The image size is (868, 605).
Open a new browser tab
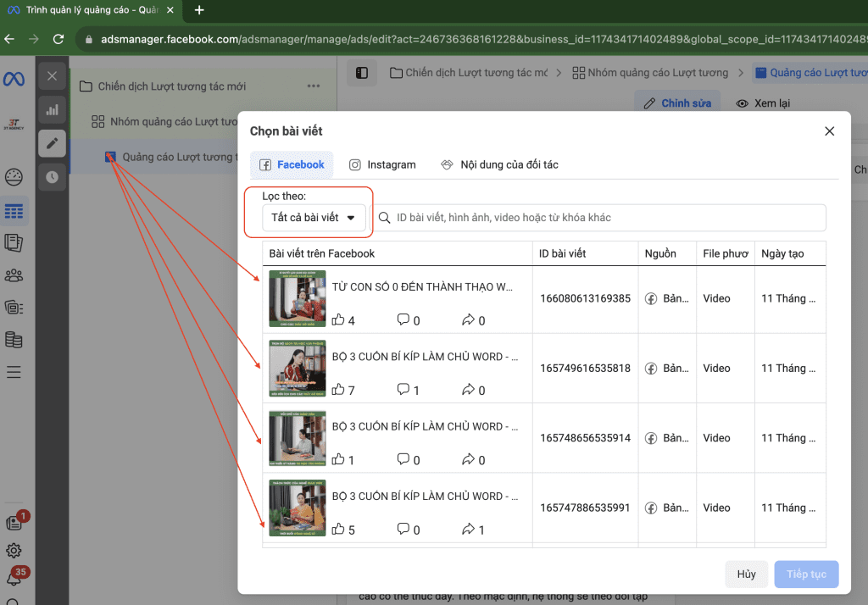199,10
